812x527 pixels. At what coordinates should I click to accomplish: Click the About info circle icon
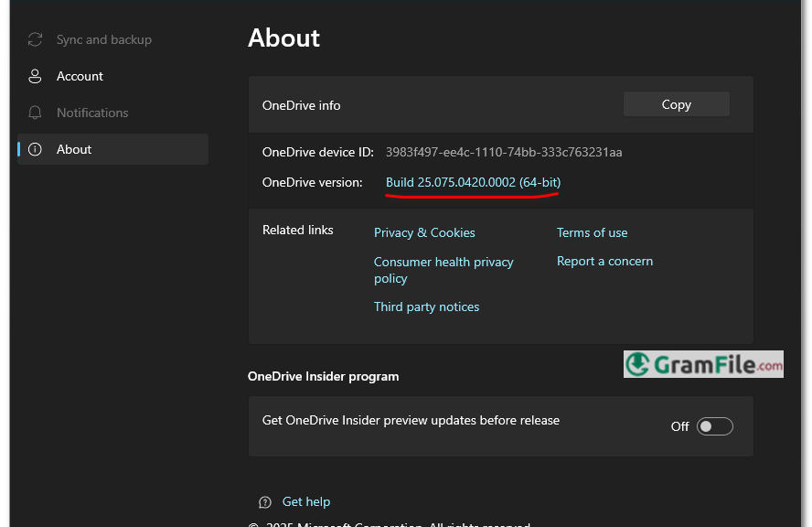35,149
